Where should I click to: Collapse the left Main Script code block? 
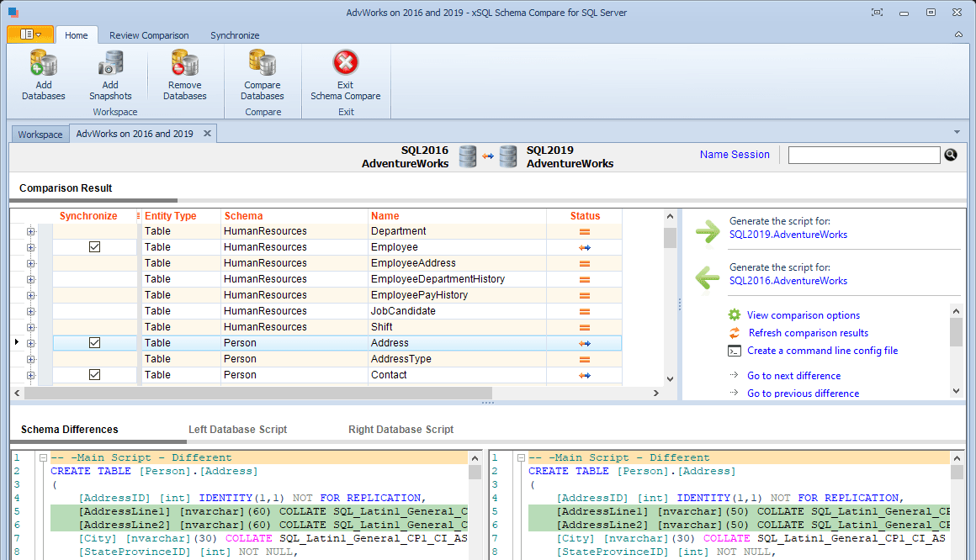click(43, 458)
